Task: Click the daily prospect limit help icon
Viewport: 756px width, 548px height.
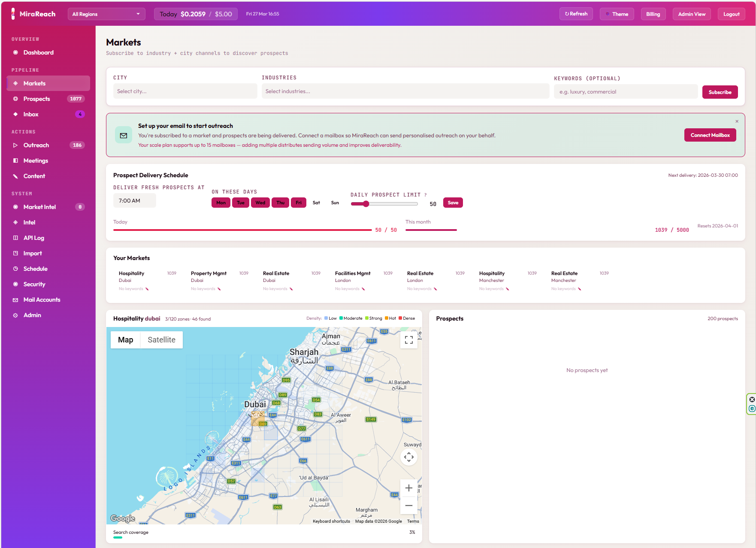Action: coord(426,195)
